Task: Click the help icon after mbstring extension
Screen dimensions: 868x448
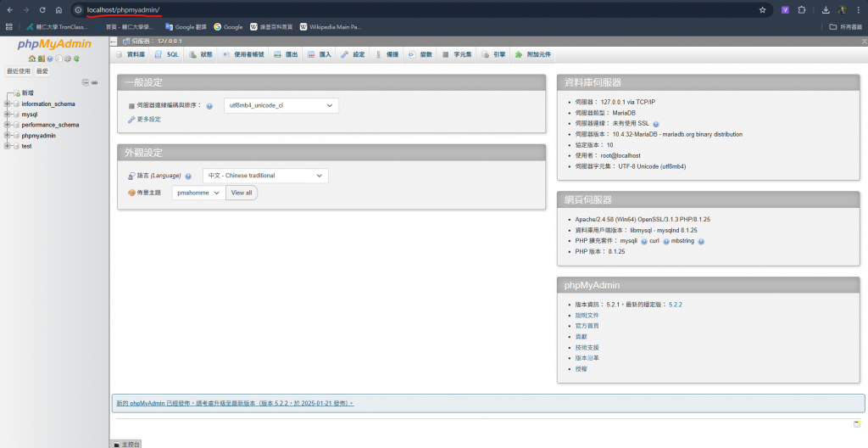Action: click(x=701, y=242)
